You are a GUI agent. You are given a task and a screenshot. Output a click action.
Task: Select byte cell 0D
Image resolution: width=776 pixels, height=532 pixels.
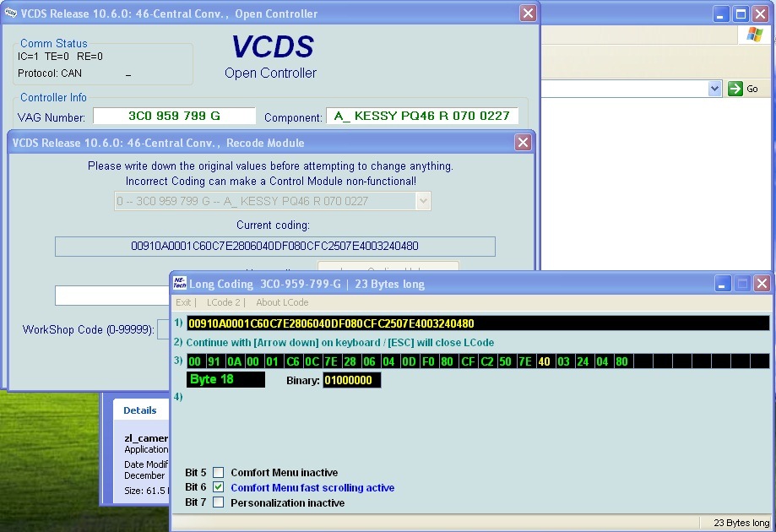[x=409, y=361]
